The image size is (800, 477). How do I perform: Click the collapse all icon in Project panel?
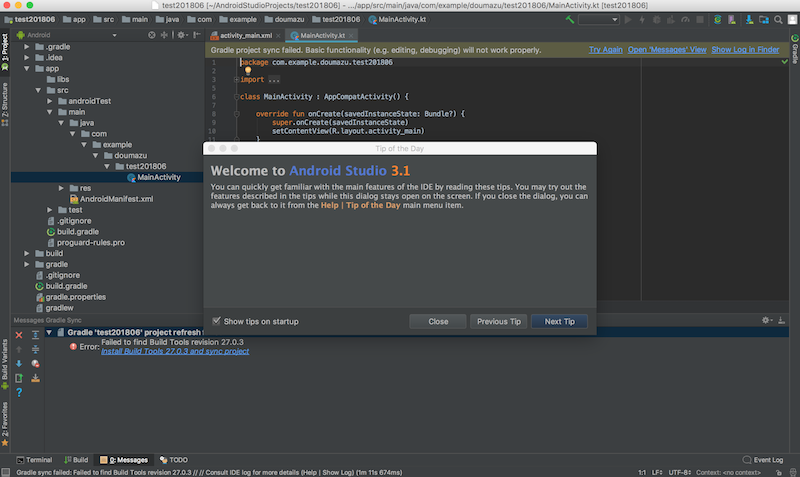pos(164,35)
